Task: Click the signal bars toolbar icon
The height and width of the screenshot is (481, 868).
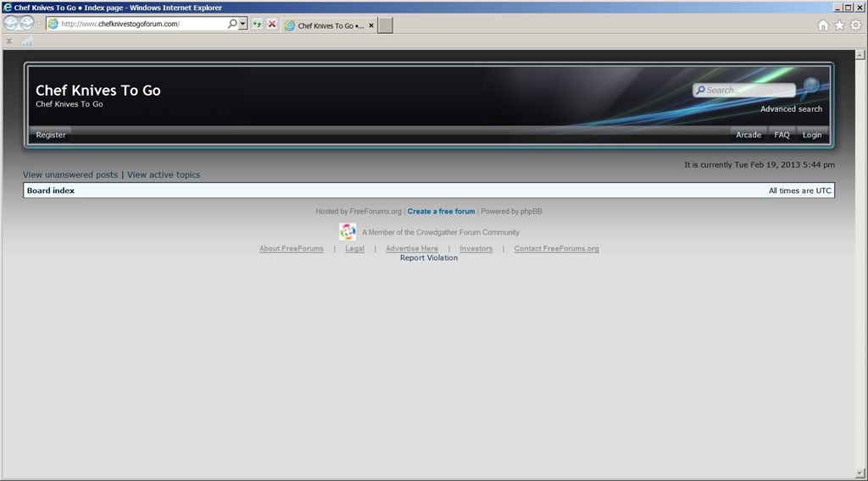Action: tap(27, 41)
